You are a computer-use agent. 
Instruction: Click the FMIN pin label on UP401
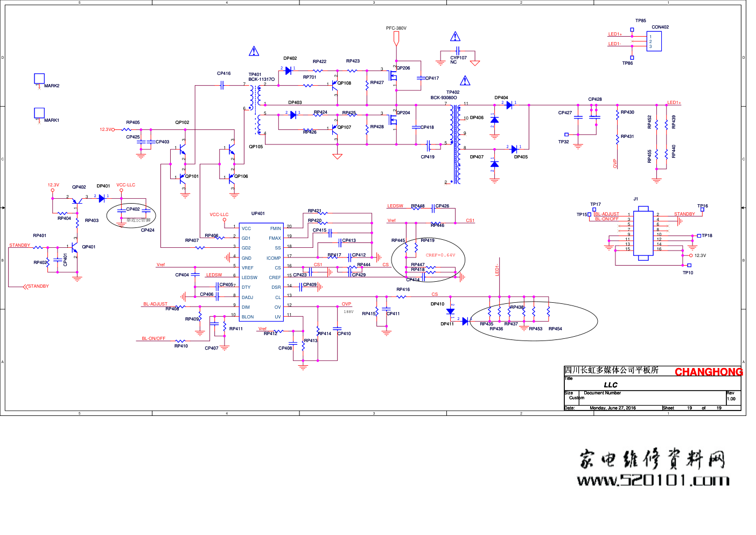(x=276, y=228)
